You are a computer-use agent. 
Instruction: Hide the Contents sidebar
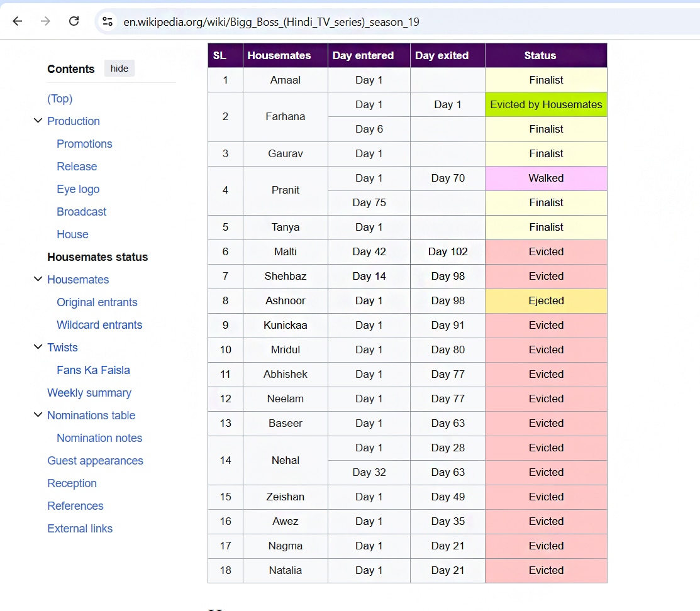tap(119, 69)
